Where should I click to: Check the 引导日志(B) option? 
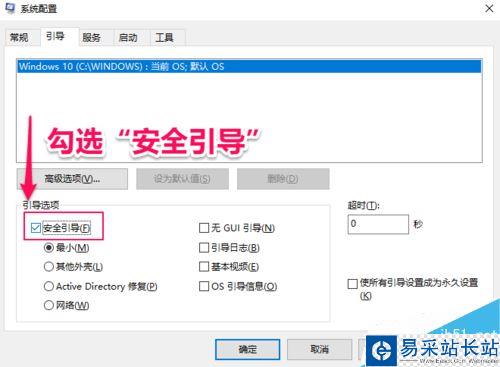(x=204, y=248)
